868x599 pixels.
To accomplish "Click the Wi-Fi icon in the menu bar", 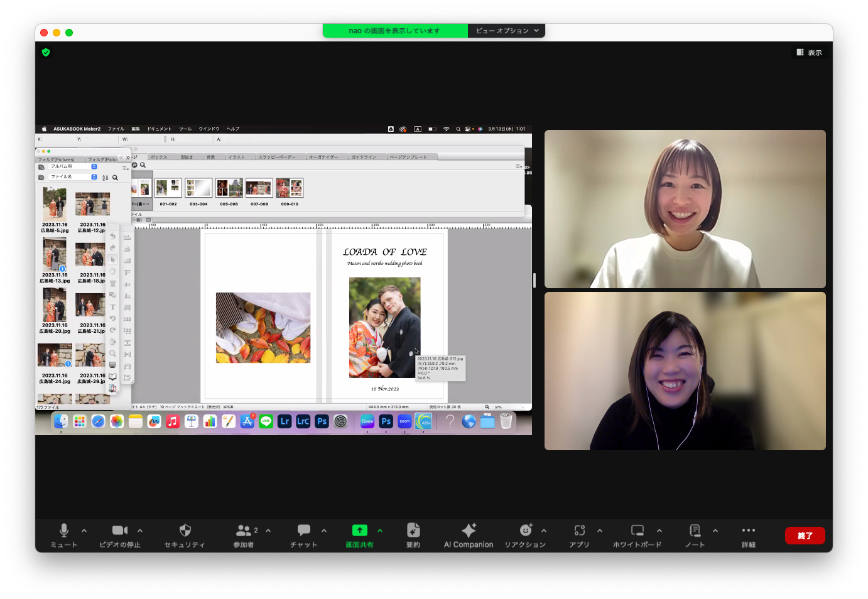I will coord(447,129).
